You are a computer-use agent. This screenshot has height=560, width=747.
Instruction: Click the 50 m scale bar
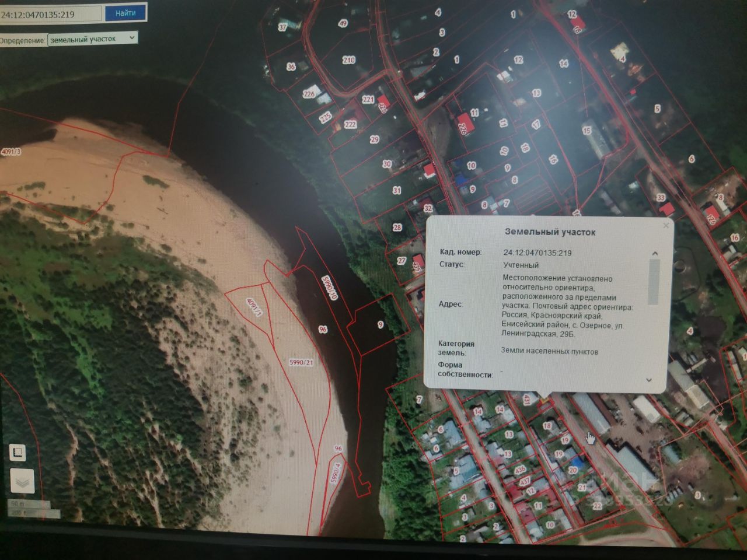30,503
